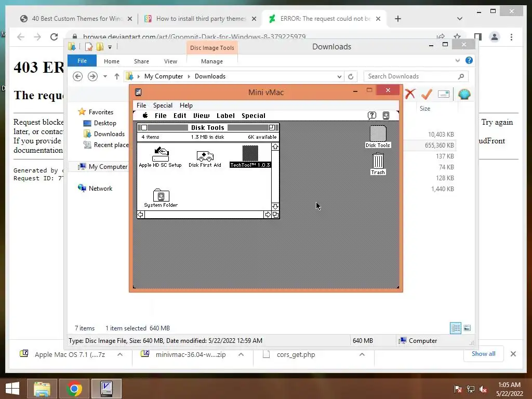Open the recent locations dropdown arrow
Viewport: 532px width, 399px height.
tap(105, 76)
